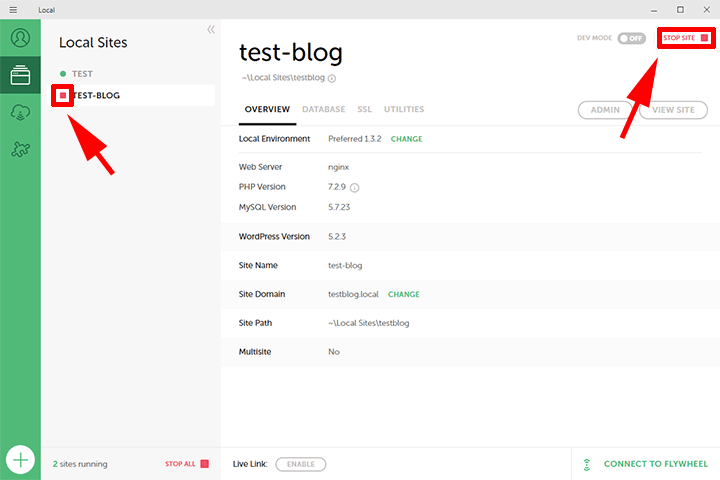720x480 pixels.
Task: Open the hamburger menu in title bar
Action: click(x=13, y=10)
